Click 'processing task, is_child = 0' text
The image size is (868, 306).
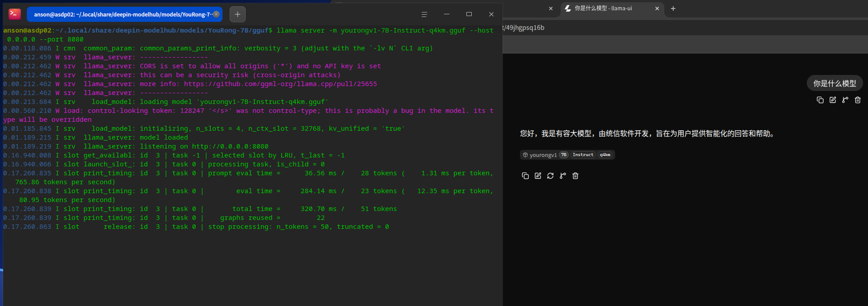(266, 164)
